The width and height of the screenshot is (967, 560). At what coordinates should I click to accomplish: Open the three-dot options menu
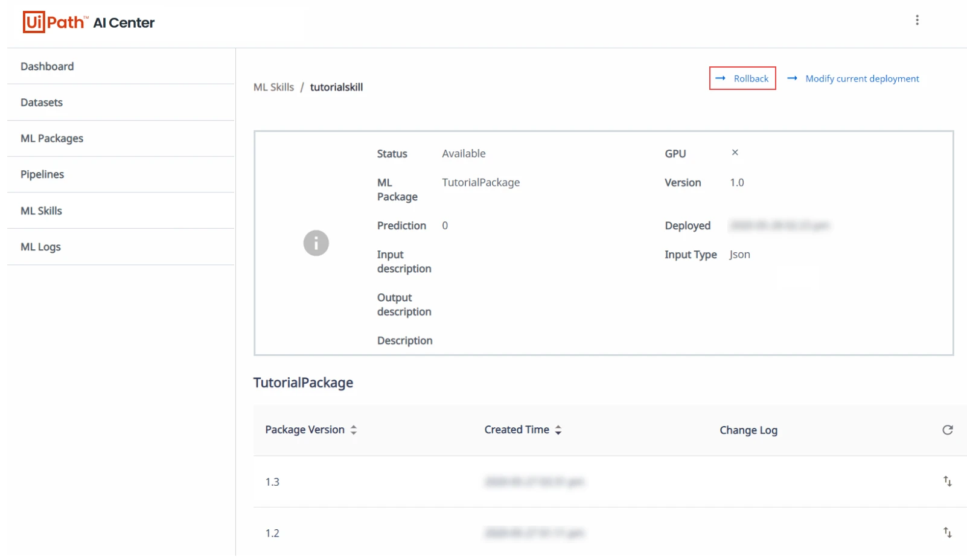coord(917,20)
